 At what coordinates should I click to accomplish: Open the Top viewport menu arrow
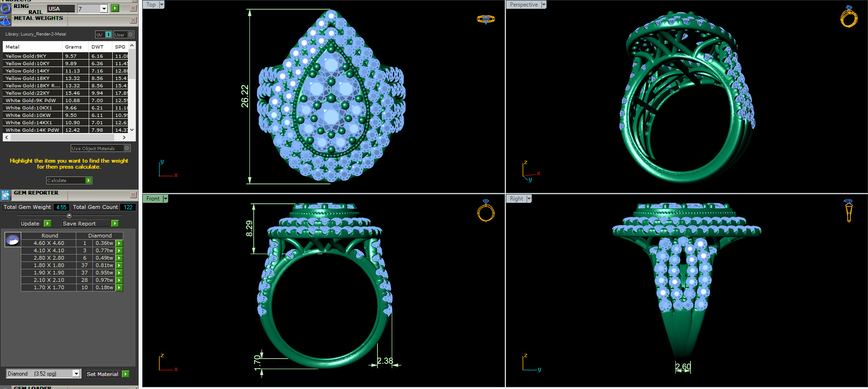162,5
